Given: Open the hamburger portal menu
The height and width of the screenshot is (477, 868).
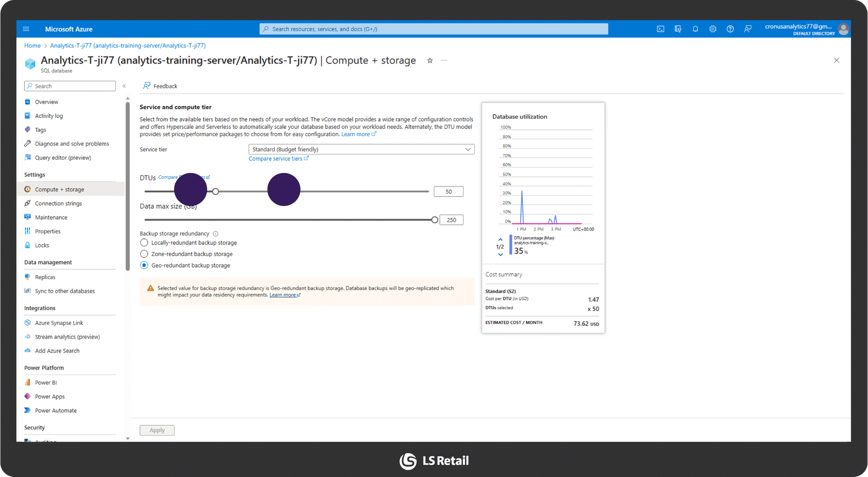Looking at the screenshot, I should coord(26,29).
